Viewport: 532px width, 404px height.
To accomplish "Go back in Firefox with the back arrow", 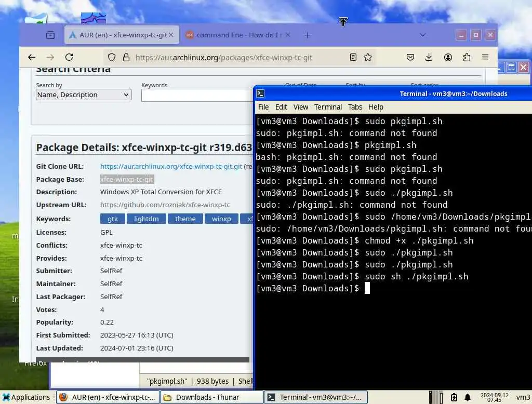I will coord(32,57).
